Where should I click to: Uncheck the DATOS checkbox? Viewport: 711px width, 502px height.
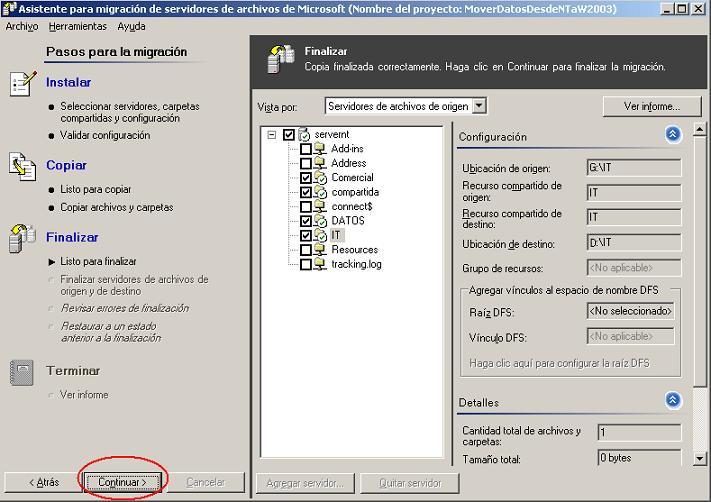click(x=306, y=221)
